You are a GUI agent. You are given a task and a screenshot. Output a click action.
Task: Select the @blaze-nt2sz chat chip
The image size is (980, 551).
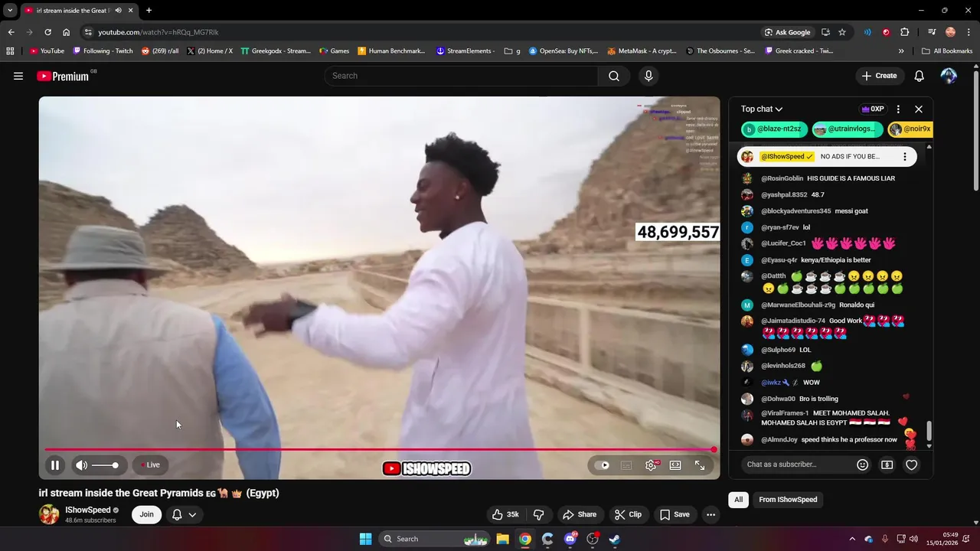coord(775,129)
